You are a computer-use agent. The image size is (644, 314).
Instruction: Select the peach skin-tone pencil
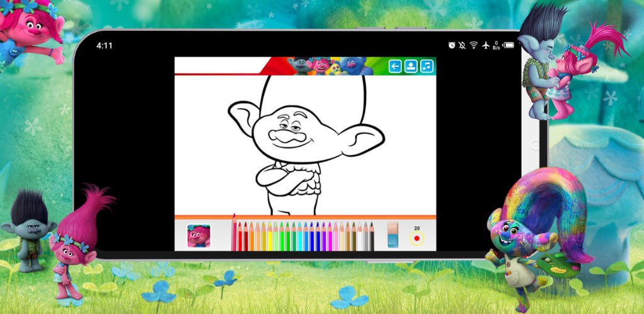tap(341, 237)
